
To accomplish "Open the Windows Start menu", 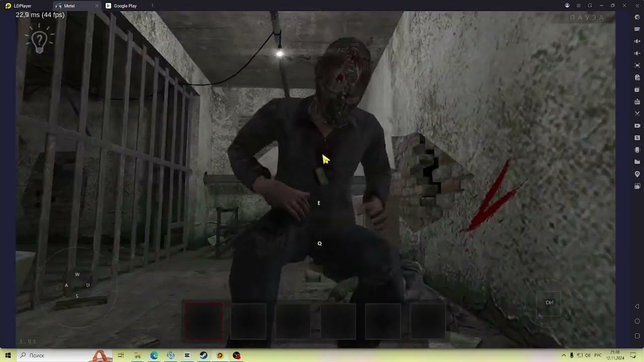I will pos(8,355).
